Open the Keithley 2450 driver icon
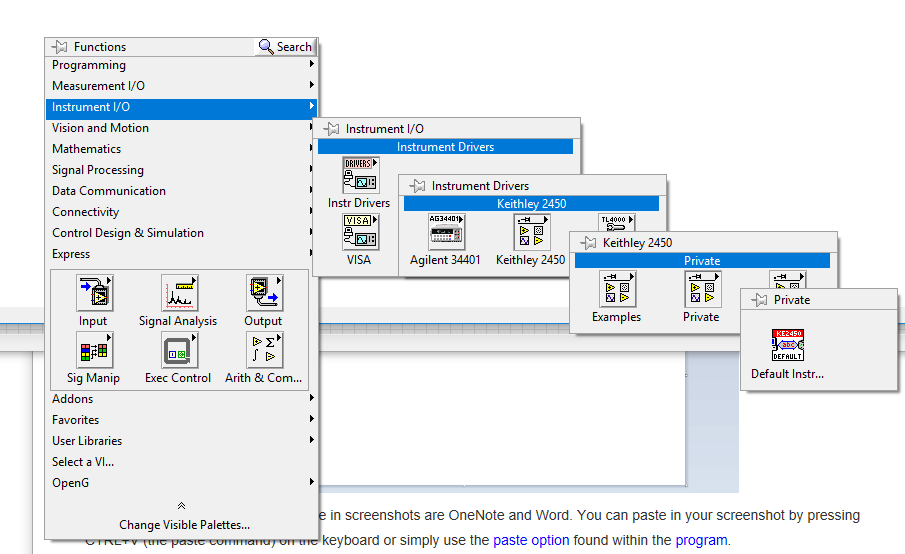Image resolution: width=905 pixels, height=554 pixels. coord(532,232)
